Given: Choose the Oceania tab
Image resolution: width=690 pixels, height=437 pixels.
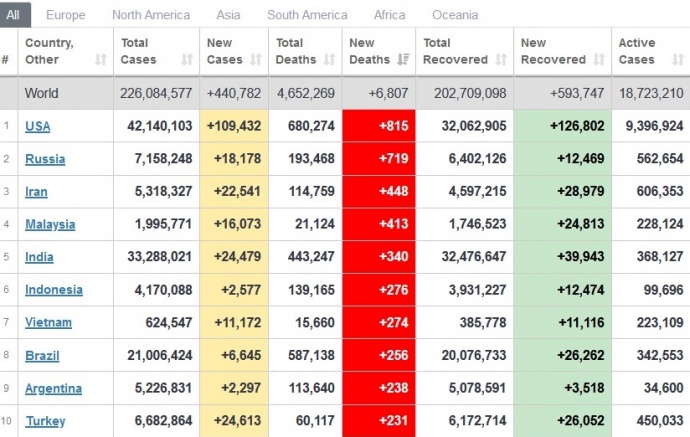Looking at the screenshot, I should point(455,15).
